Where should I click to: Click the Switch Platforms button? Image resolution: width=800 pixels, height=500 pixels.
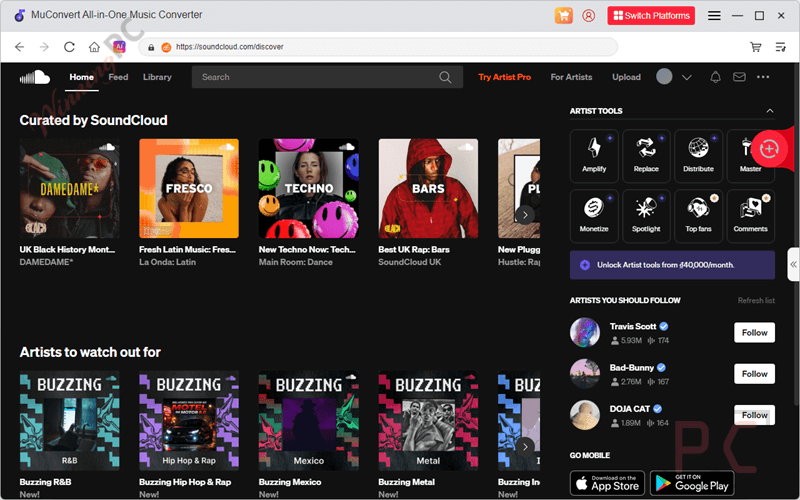(x=651, y=15)
